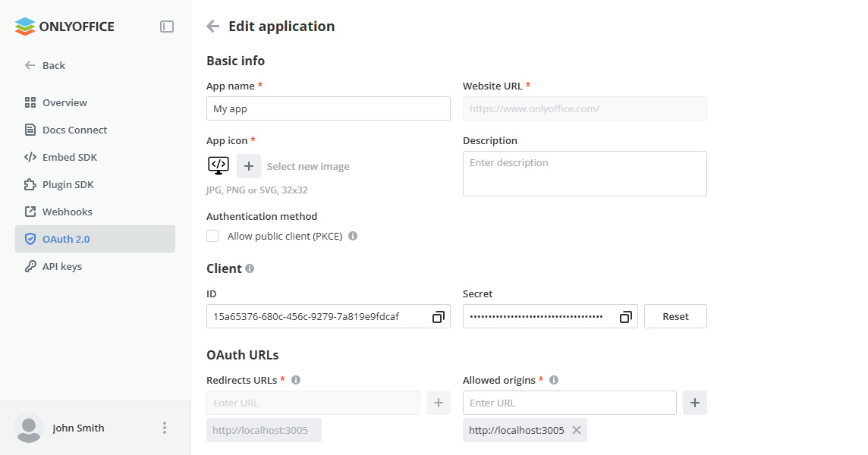868x455 pixels.
Task: Click the JPG, PNG or SVG, 32x32 hint
Action: [257, 190]
